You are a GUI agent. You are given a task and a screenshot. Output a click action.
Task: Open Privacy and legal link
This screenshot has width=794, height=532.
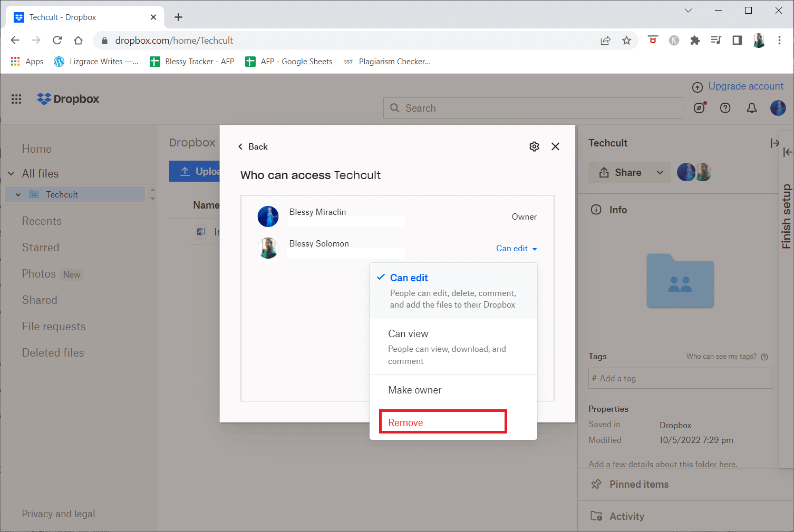(59, 514)
